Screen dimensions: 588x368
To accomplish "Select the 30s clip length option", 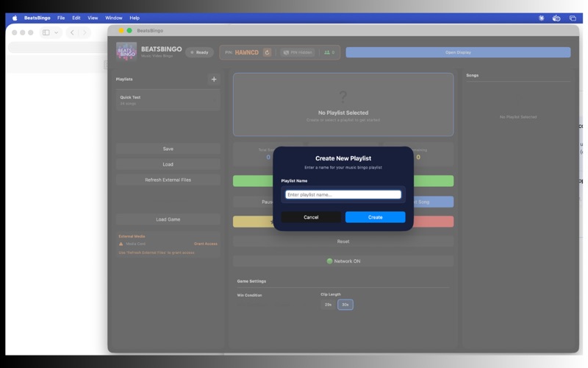I will (345, 305).
